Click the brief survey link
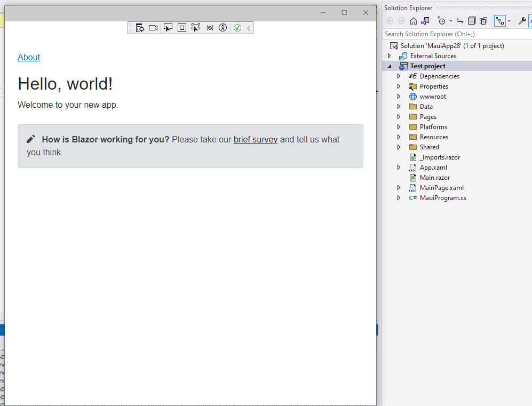The height and width of the screenshot is (406, 532). tap(255, 139)
